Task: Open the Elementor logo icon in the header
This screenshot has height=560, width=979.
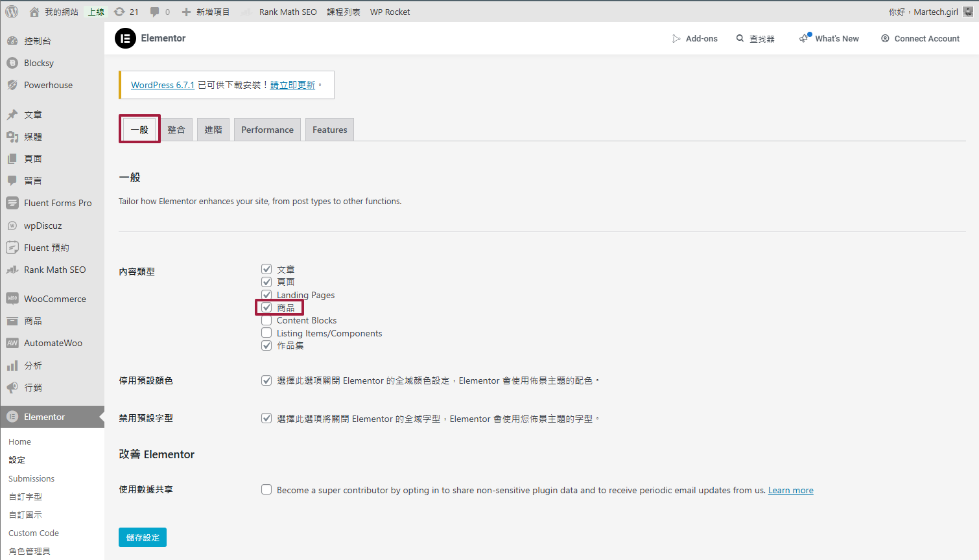Action: pyautogui.click(x=125, y=38)
